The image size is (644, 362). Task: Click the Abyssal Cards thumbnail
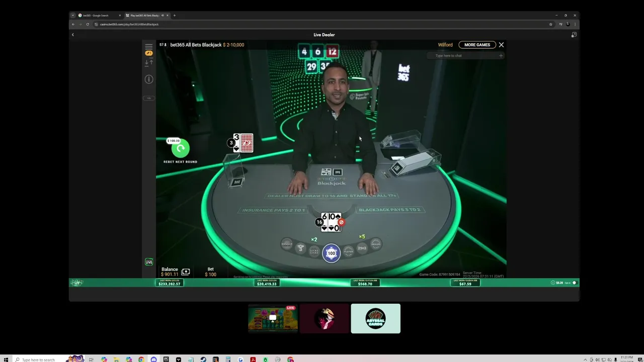pyautogui.click(x=376, y=318)
